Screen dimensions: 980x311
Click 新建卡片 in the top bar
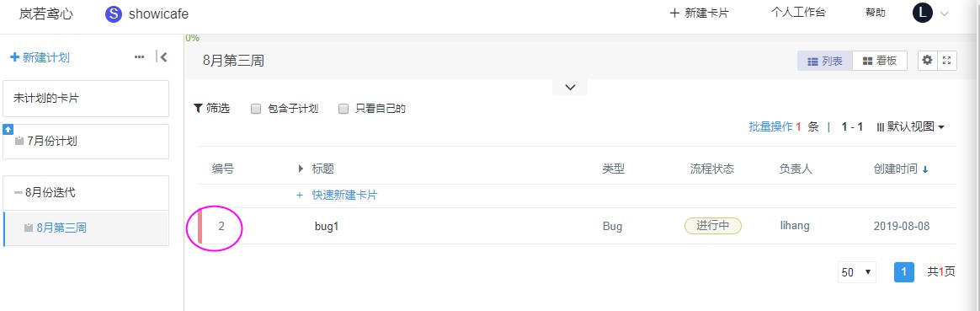(699, 13)
